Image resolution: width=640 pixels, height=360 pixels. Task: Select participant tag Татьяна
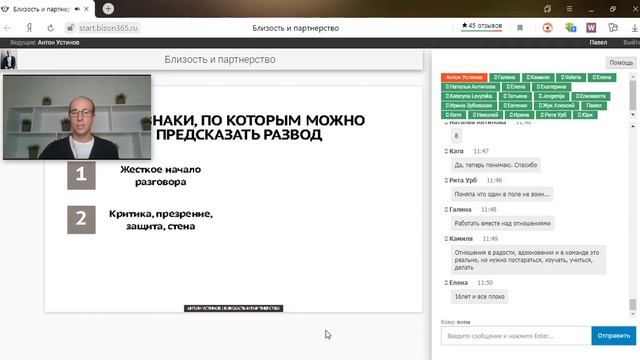click(x=515, y=96)
